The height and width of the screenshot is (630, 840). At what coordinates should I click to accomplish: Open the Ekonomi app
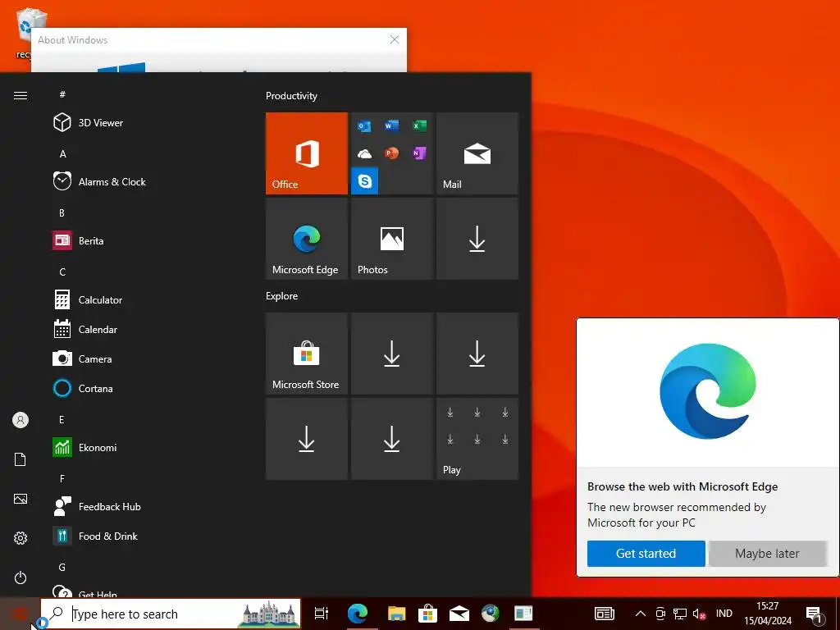(x=144, y=447)
